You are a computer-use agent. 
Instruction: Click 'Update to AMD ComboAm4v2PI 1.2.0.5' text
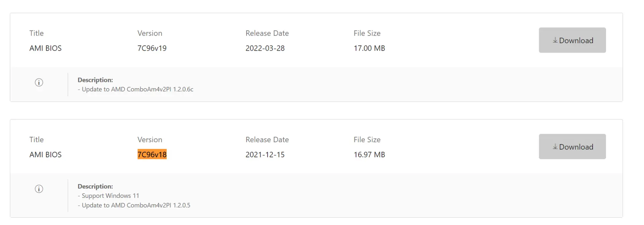click(x=136, y=205)
